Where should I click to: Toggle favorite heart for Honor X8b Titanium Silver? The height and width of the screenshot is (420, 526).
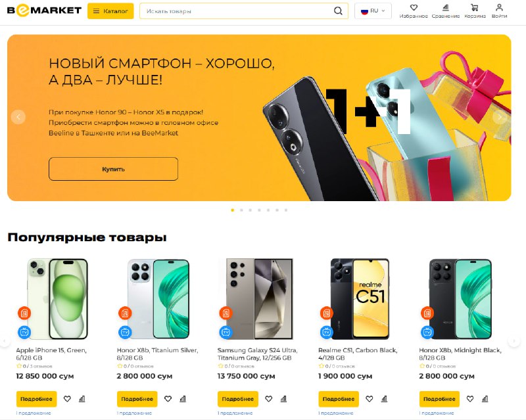[x=168, y=399]
